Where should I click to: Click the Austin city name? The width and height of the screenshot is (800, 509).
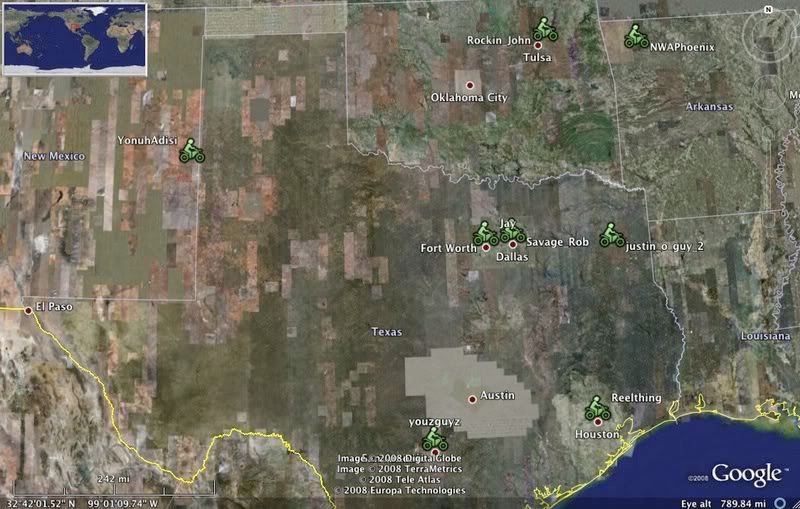click(x=497, y=395)
